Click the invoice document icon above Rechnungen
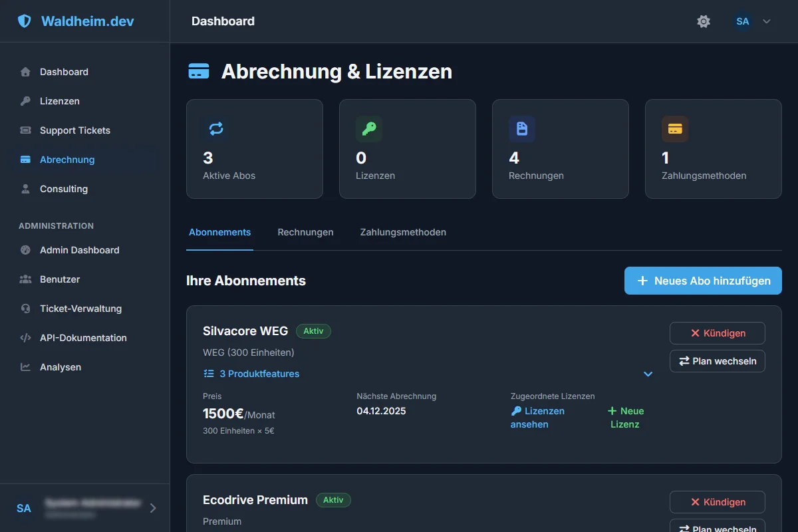798x532 pixels. click(522, 129)
